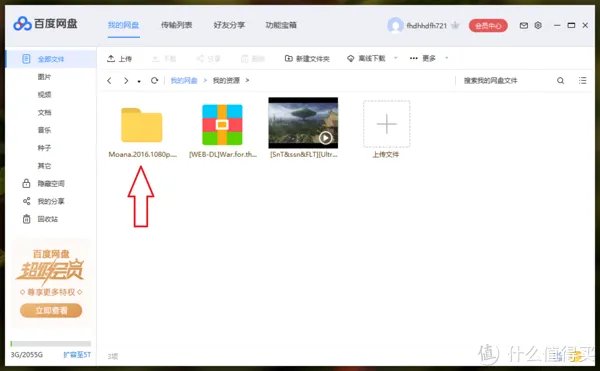
Task: Click the 全部文件 document icon
Action: pos(26,59)
